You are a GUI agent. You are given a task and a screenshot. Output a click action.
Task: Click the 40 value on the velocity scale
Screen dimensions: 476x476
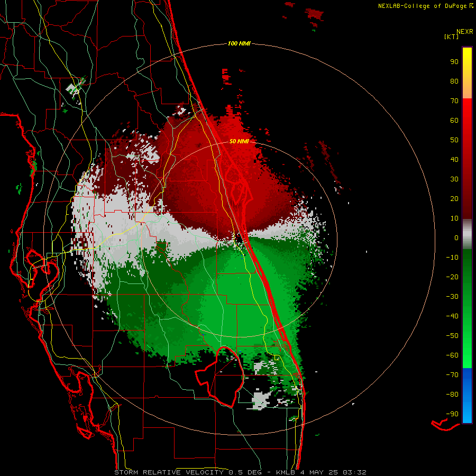click(x=454, y=160)
